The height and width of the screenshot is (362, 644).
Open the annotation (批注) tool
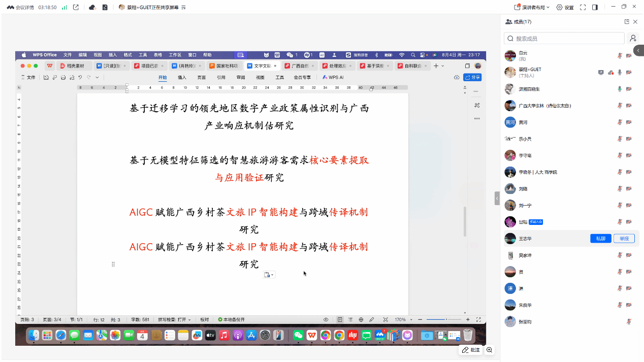tap(471, 350)
